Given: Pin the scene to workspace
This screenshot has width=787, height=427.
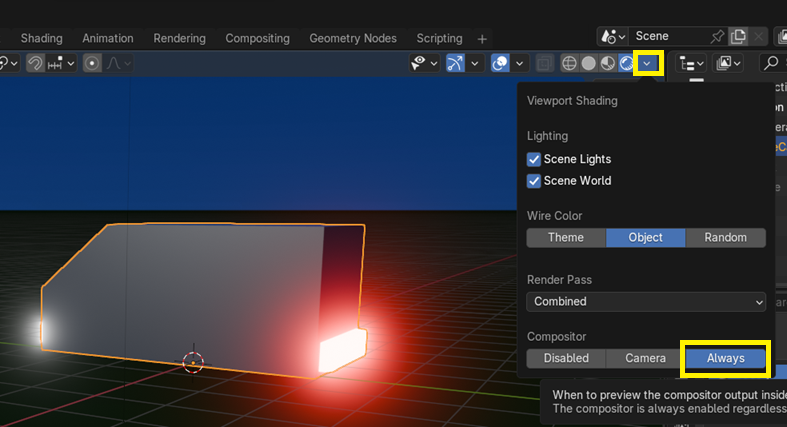Looking at the screenshot, I should coord(717,36).
